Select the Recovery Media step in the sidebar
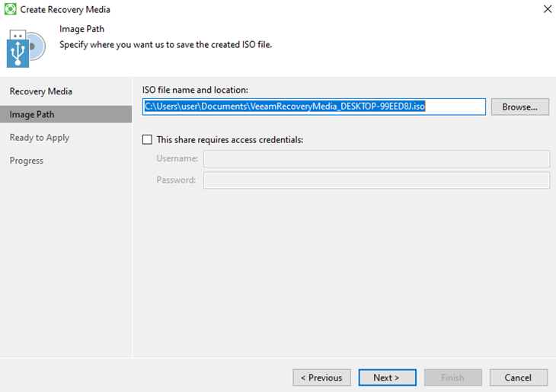Viewport: 556px width, 392px height. [41, 91]
